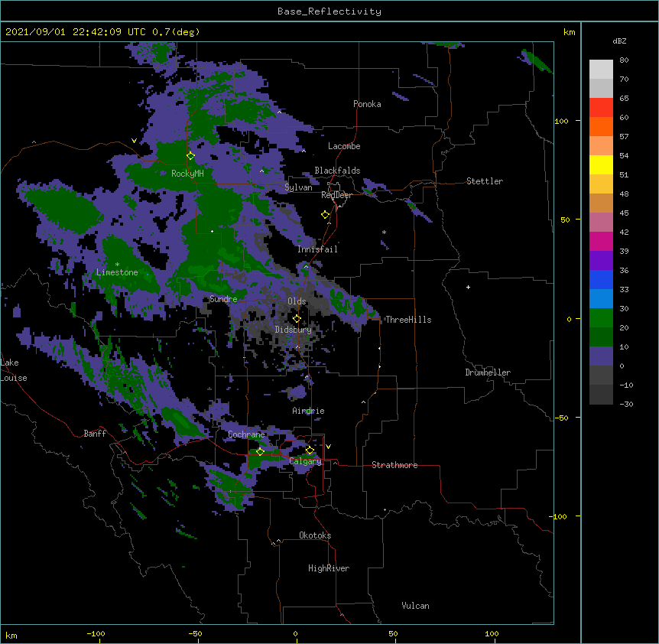This screenshot has width=659, height=644.
Task: Select the -50 tick label on the right axis
Action: [561, 418]
